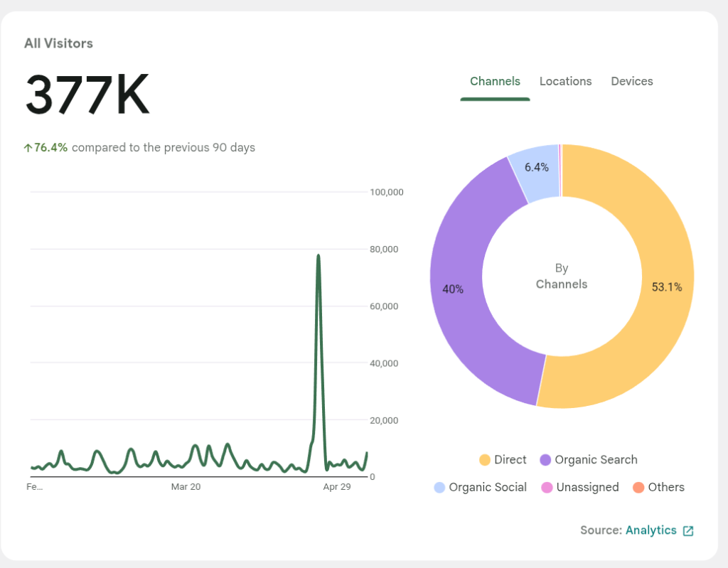Screen dimensions: 728x568
Task: Click the green up-arrow next to 76.4%
Action: coord(28,148)
